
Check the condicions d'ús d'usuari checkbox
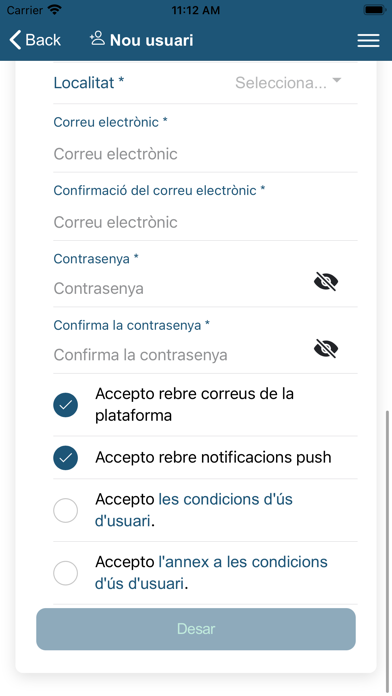click(66, 510)
